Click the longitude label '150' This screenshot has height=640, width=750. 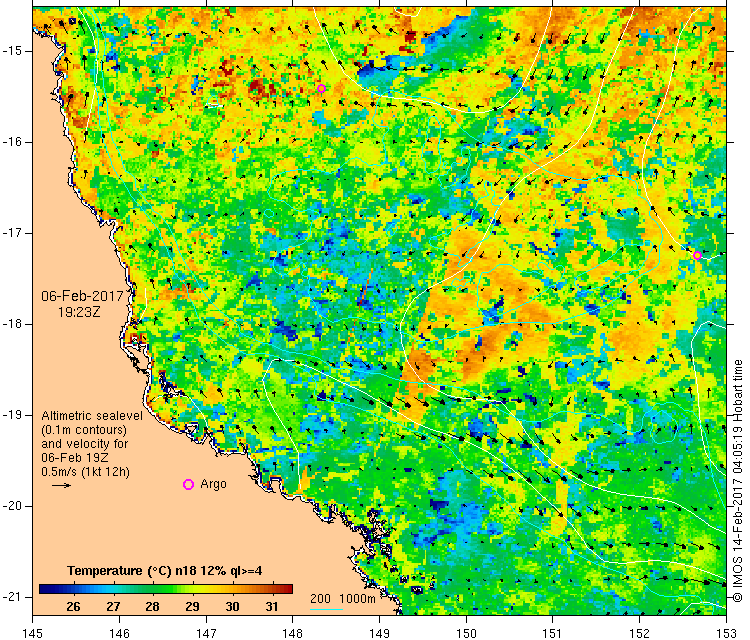tap(466, 633)
